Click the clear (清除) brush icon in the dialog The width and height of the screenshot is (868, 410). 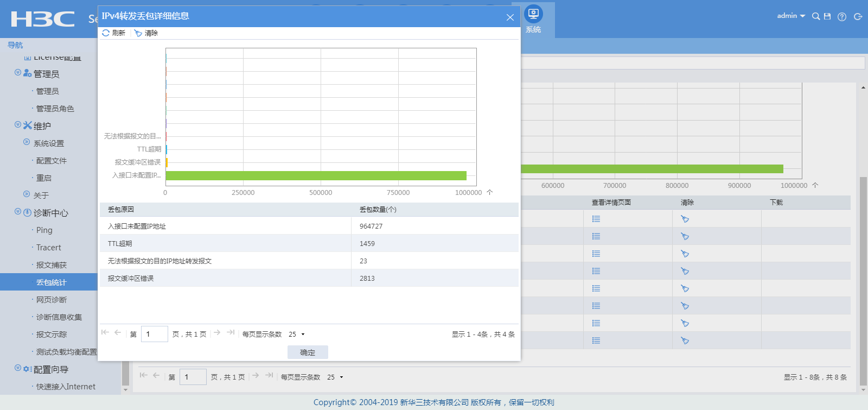point(138,33)
